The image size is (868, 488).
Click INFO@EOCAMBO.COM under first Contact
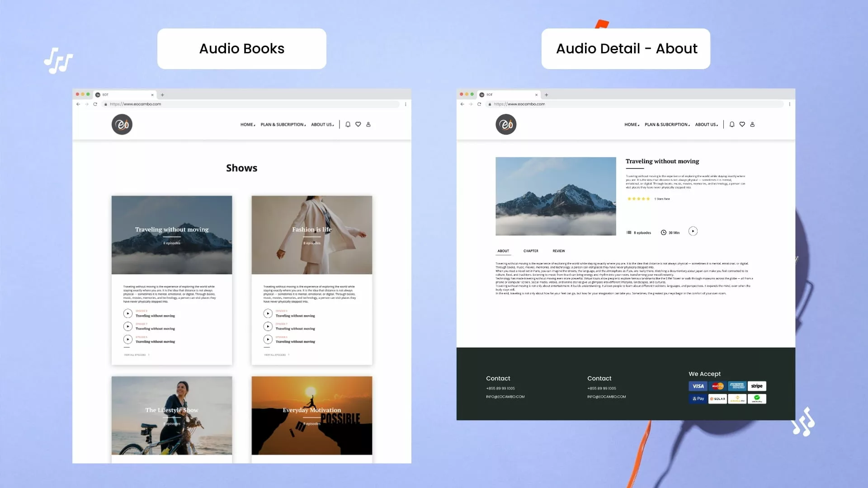click(x=505, y=397)
